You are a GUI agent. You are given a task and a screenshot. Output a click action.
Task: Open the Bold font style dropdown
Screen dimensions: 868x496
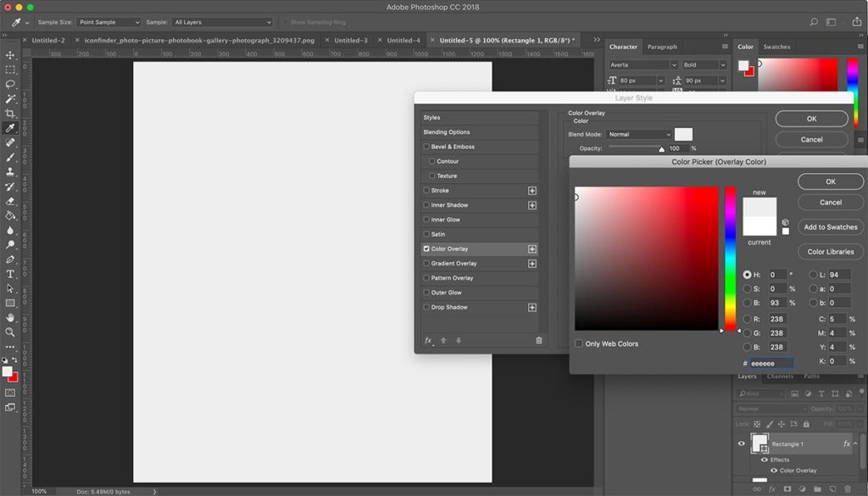[x=704, y=64]
